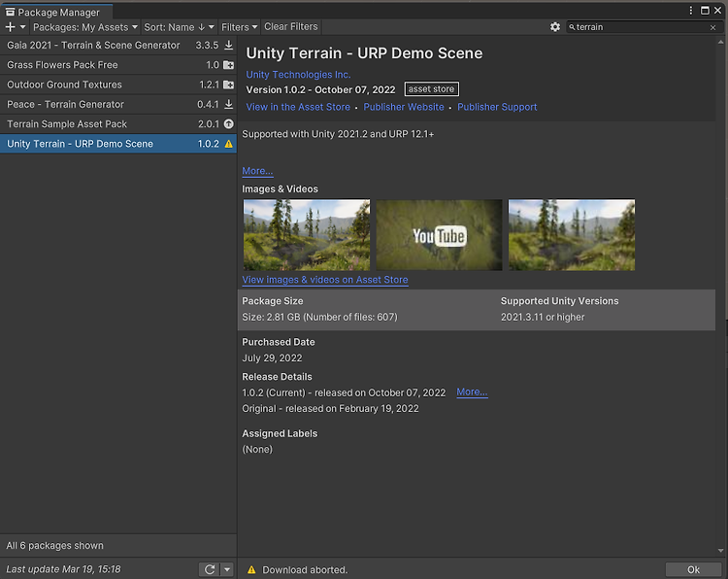Expand description with More... link
Image resolution: width=728 pixels, height=579 pixels.
[x=257, y=171]
